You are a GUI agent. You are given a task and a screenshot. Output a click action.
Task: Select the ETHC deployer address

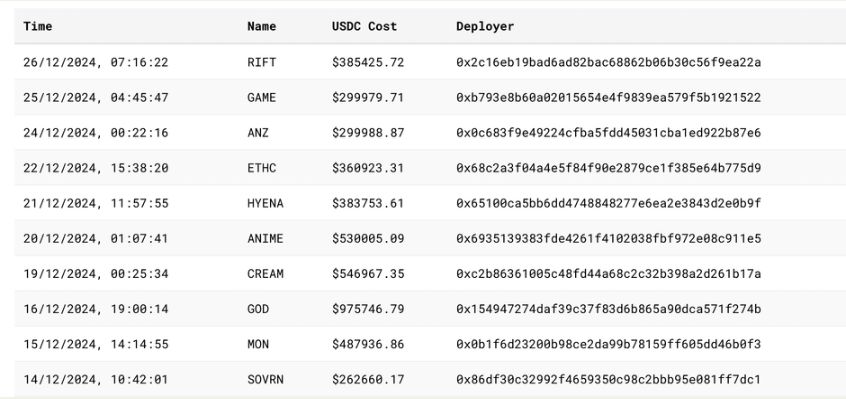coord(609,168)
